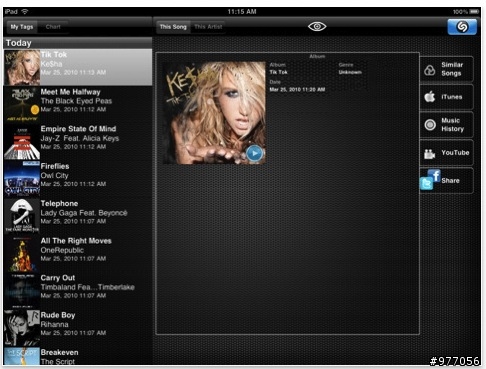Share the song via Share button
486x369 pixels.
[446, 180]
